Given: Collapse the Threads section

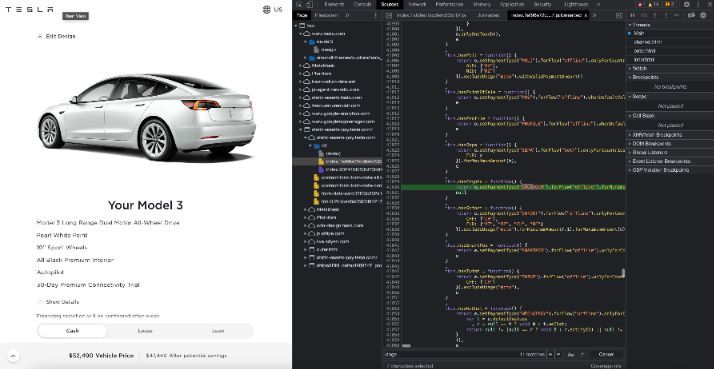Looking at the screenshot, I should (x=669, y=25).
